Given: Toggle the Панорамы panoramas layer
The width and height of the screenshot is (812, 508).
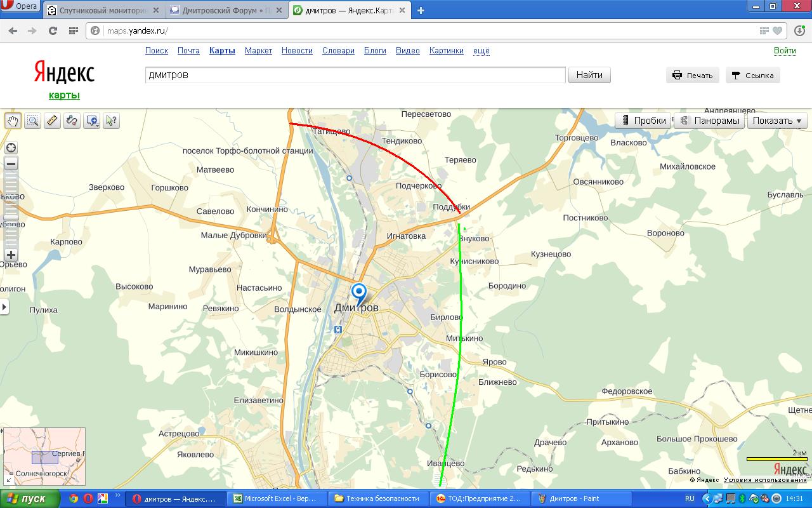Looking at the screenshot, I should pos(710,121).
